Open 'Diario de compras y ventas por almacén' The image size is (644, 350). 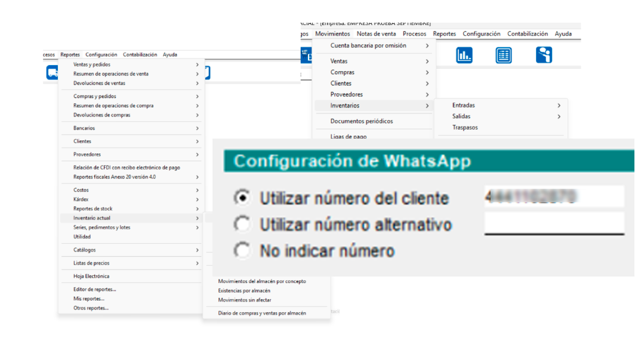tap(262, 313)
